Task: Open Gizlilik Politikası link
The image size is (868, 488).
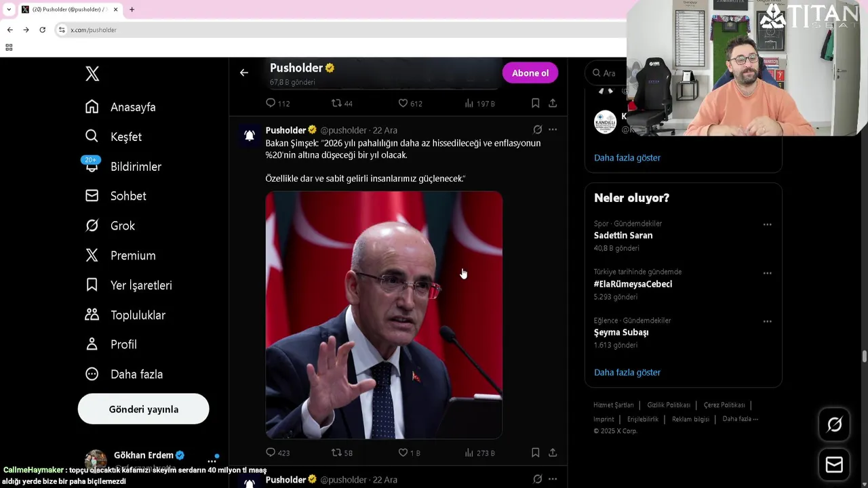Action: point(669,405)
